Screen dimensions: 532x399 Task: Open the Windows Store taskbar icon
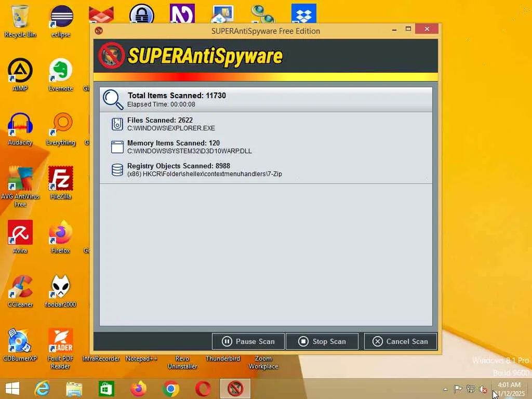pos(106,389)
